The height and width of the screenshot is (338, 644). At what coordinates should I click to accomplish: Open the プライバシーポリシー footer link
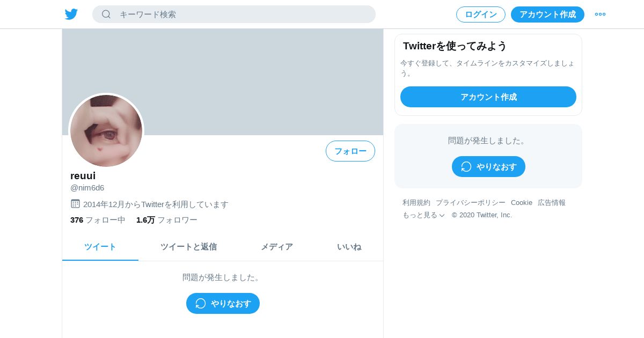coord(471,203)
